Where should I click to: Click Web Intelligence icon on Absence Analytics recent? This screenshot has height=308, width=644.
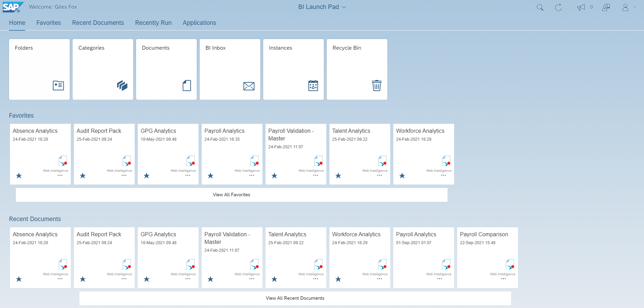pyautogui.click(x=63, y=265)
